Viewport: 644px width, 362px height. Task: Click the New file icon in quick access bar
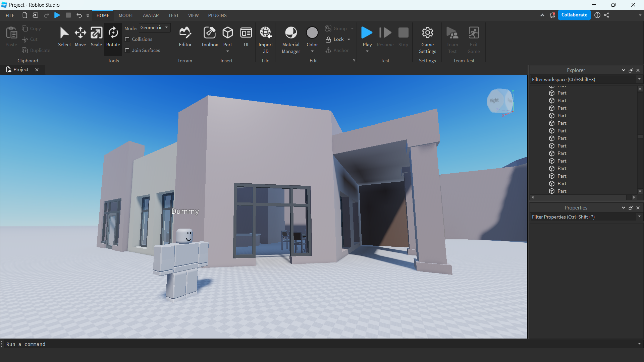click(25, 15)
